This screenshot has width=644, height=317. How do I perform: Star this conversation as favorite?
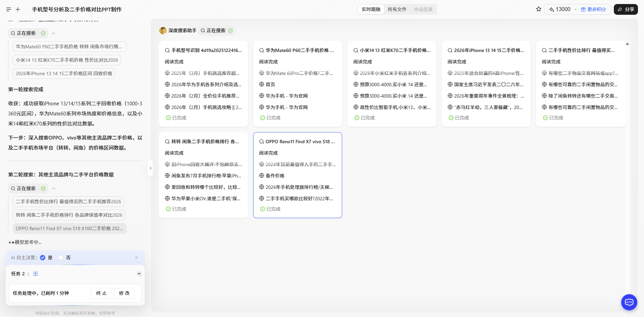tap(538, 9)
